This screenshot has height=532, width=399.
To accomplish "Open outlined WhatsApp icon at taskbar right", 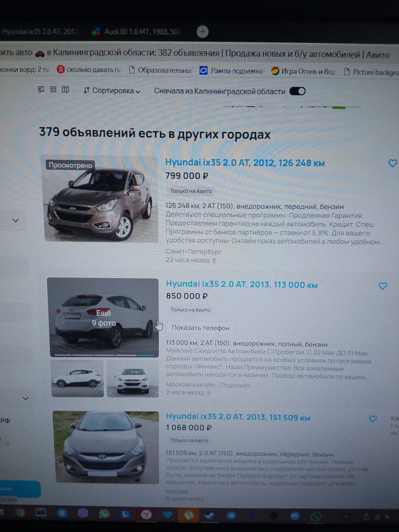I will click(x=316, y=516).
